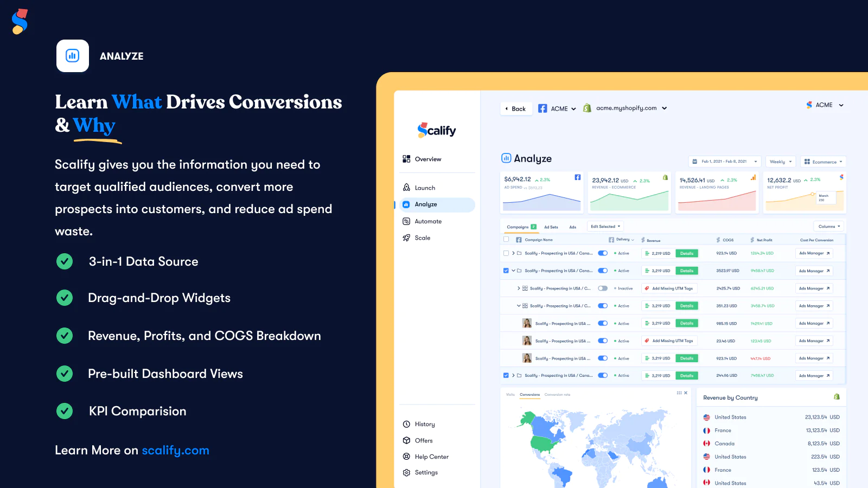
Task: Toggle off the ad with COGS 985.15 USD
Action: click(603, 323)
